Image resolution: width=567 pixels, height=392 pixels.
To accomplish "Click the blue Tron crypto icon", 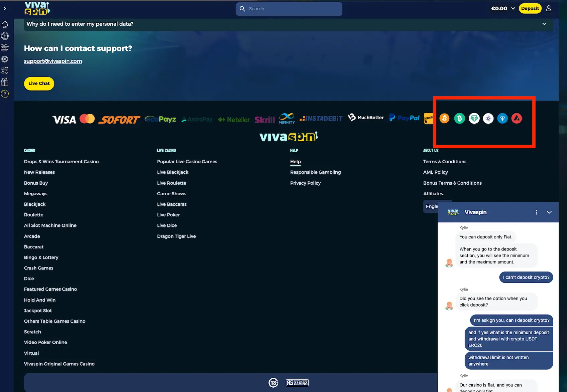I will [x=502, y=118].
